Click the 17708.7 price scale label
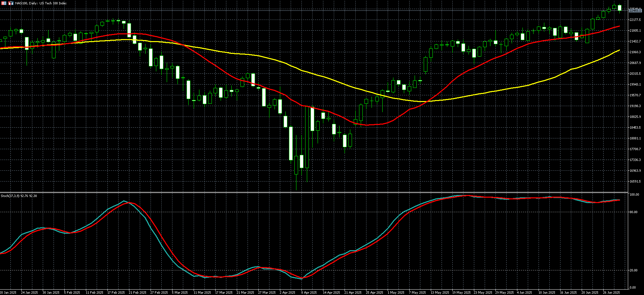 pos(635,149)
